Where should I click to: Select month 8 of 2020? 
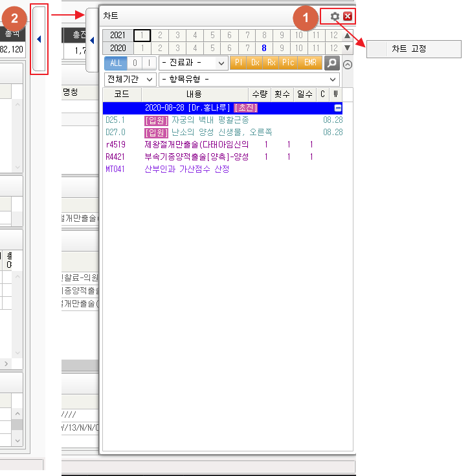pyautogui.click(x=264, y=48)
